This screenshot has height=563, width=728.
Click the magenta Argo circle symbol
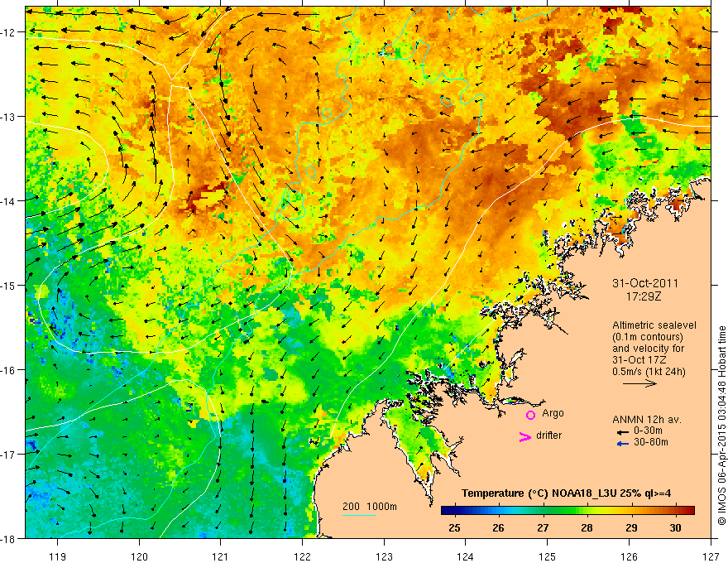(x=530, y=415)
